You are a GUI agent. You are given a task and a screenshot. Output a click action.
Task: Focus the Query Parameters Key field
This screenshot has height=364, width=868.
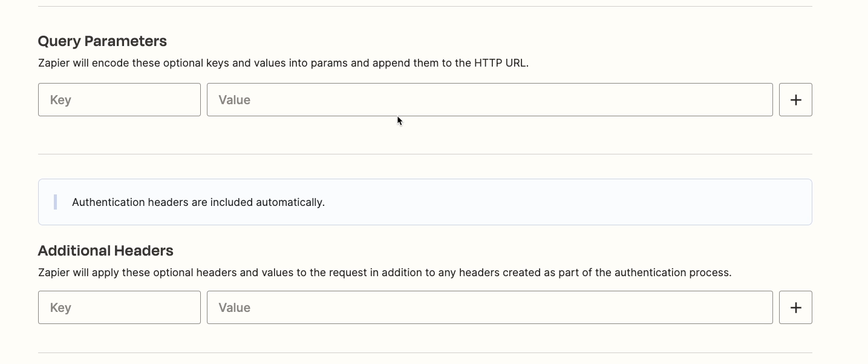[x=119, y=99]
